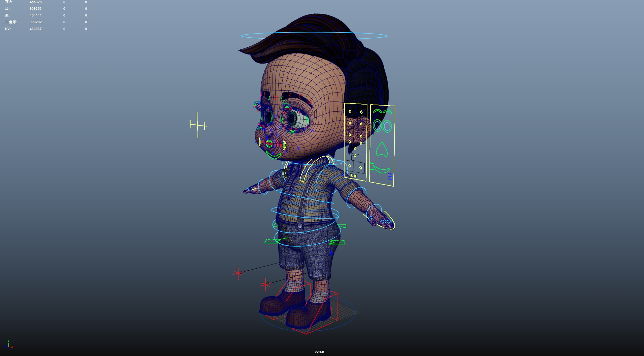Select the lower red knee pole-vector locator
Viewport: 644px width, 356px height.
tap(265, 284)
